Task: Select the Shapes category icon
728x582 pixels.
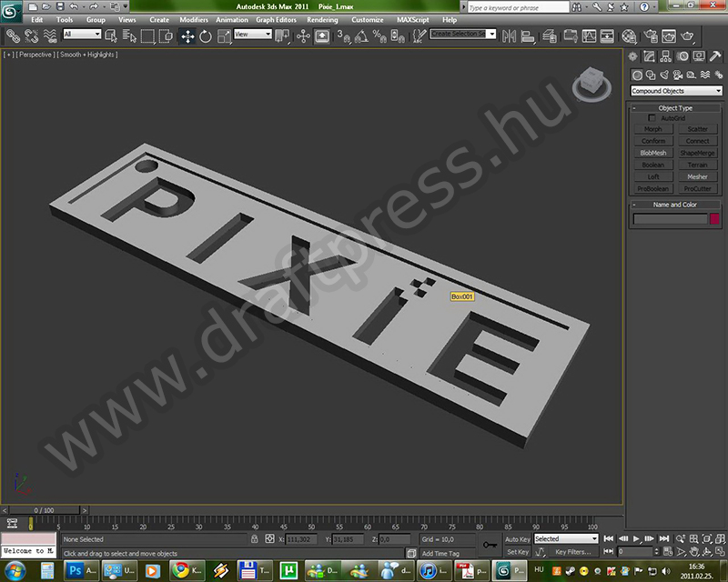Action: 651,75
